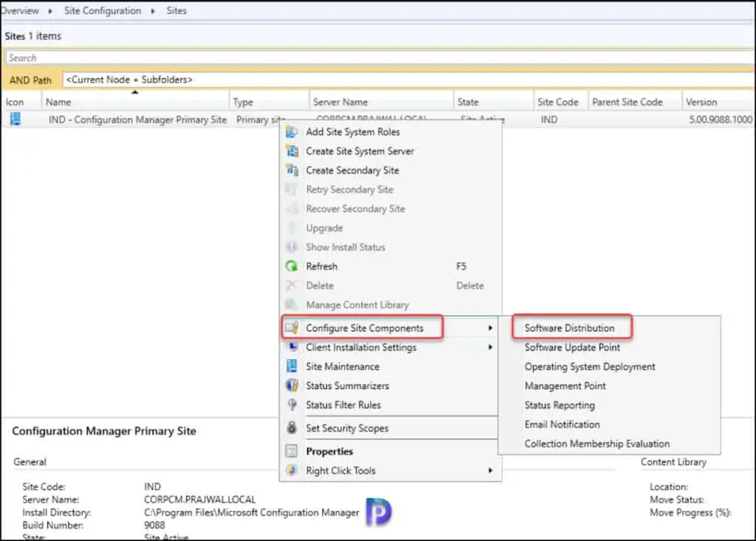Choose Email Notification in submenu
This screenshot has width=756, height=541.
[562, 424]
